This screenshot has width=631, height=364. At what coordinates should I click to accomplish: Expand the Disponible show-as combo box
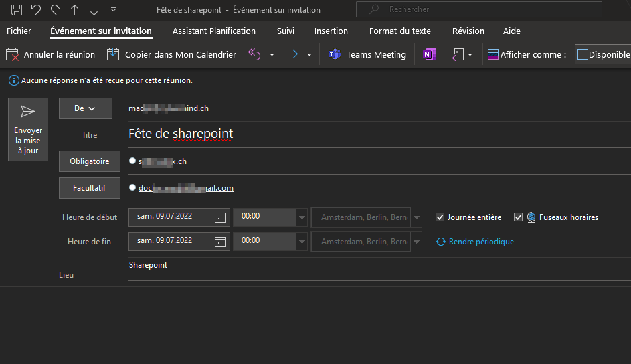pos(603,54)
